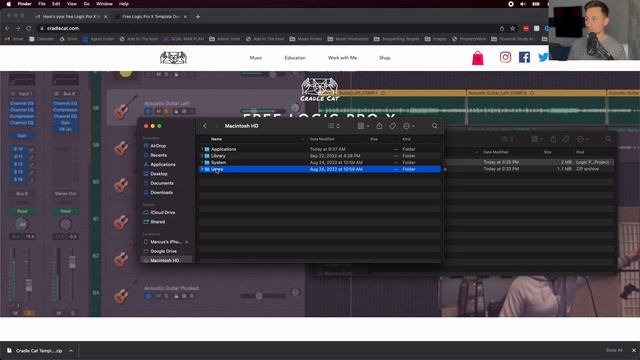Open the Music Production bookmarks folder
The image size is (640, 360).
(x=348, y=39)
